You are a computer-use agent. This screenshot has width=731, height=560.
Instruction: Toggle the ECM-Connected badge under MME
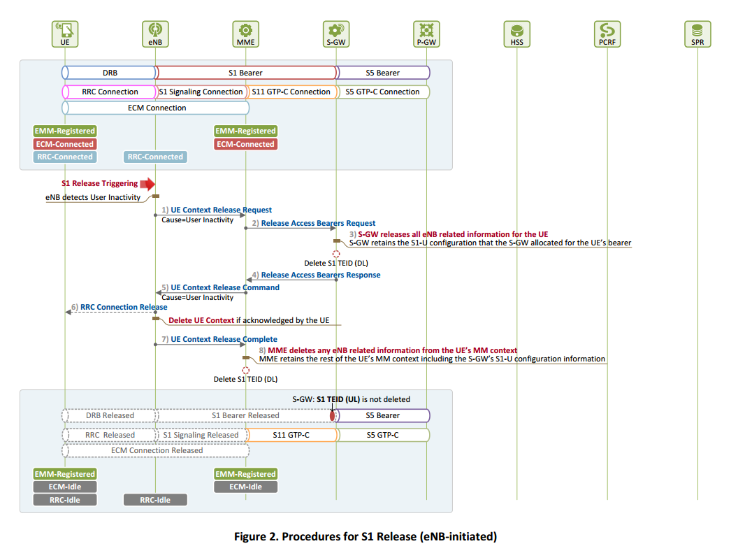(245, 144)
